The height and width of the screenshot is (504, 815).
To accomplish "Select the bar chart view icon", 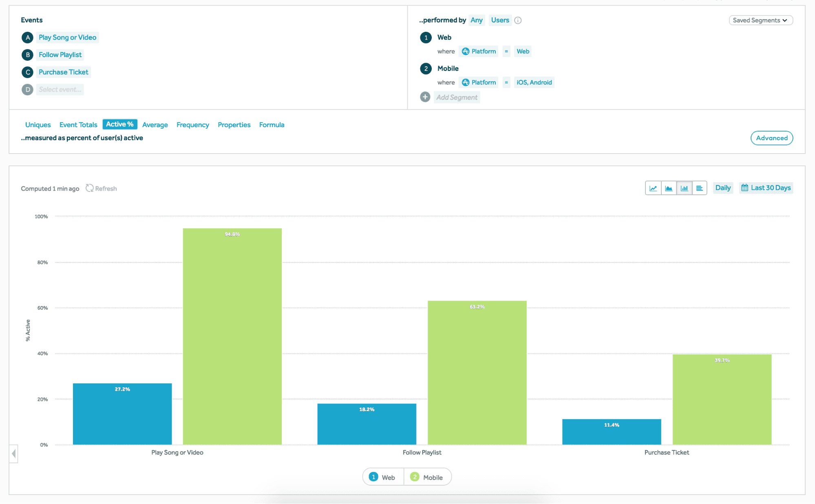I will tap(685, 188).
